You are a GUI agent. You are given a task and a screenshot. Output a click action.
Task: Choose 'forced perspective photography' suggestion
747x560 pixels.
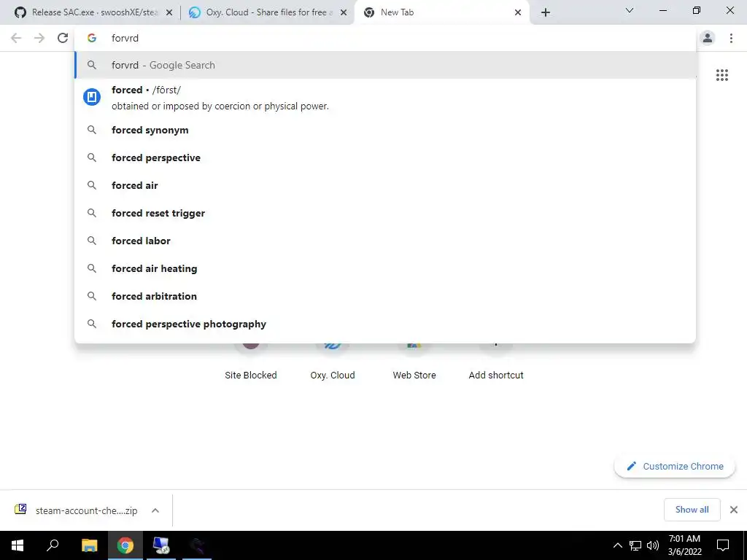tap(385, 323)
